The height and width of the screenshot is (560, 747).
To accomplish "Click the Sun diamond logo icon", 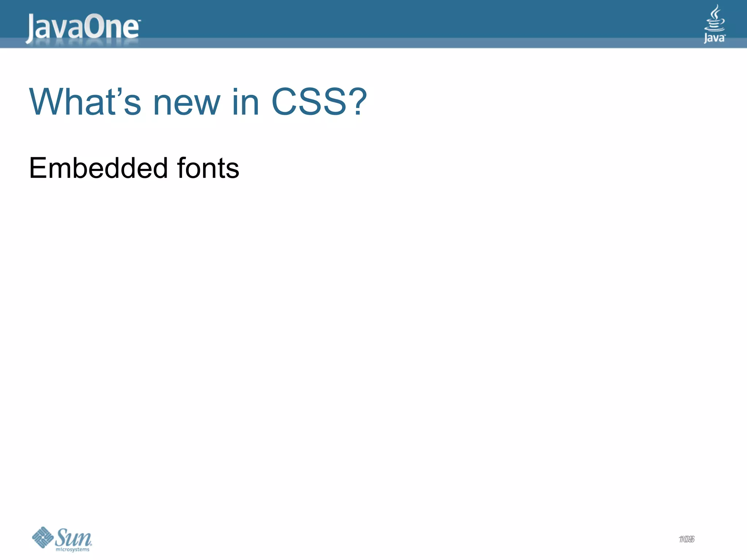I will (43, 537).
